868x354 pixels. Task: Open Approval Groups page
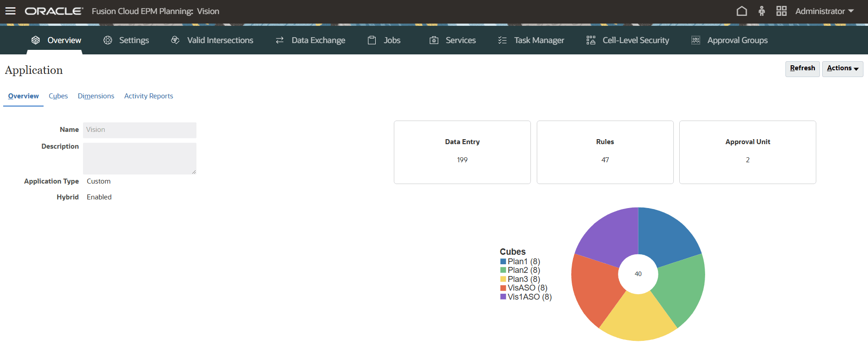point(738,40)
